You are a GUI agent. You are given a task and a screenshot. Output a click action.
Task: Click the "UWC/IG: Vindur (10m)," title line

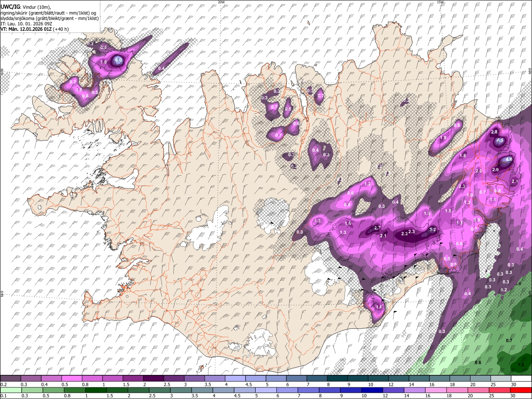click(26, 7)
